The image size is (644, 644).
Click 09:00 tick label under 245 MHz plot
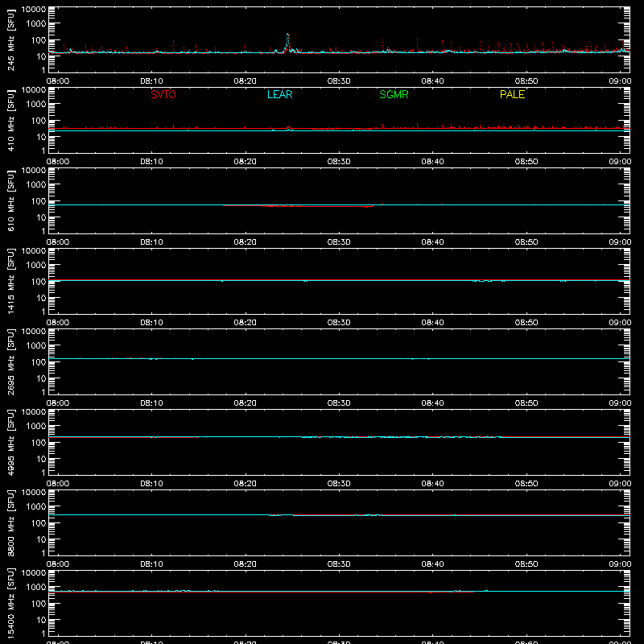[x=620, y=81]
